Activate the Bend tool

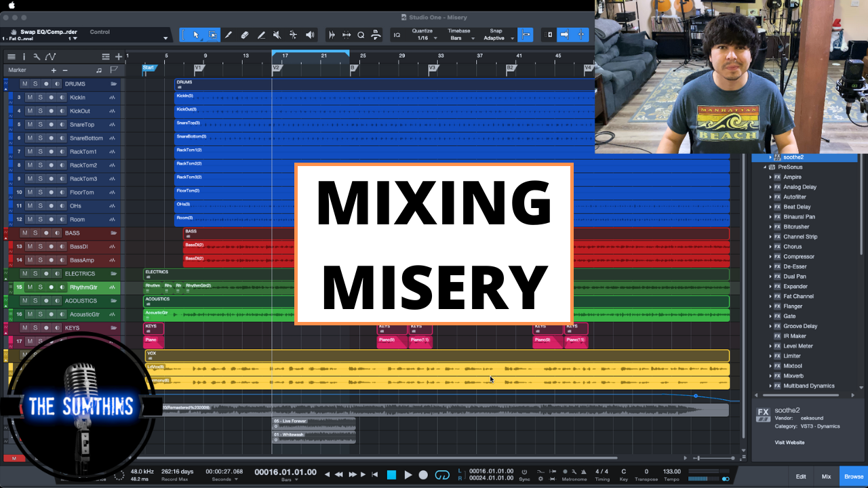pos(293,35)
